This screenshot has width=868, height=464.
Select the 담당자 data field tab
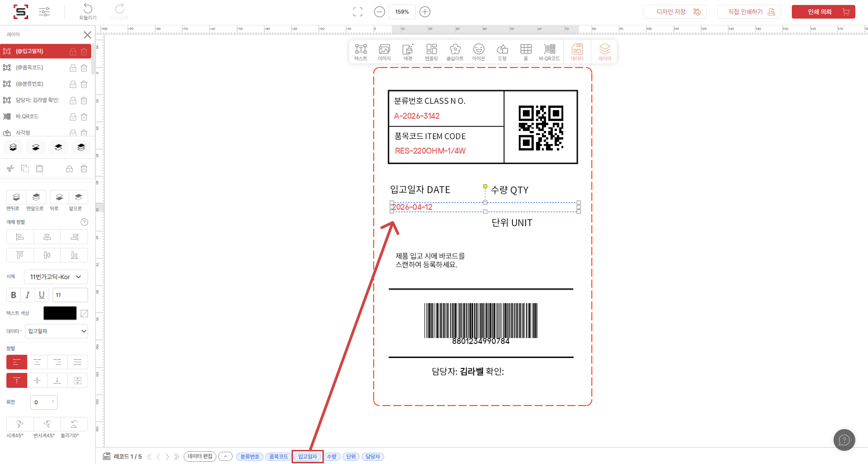[373, 457]
